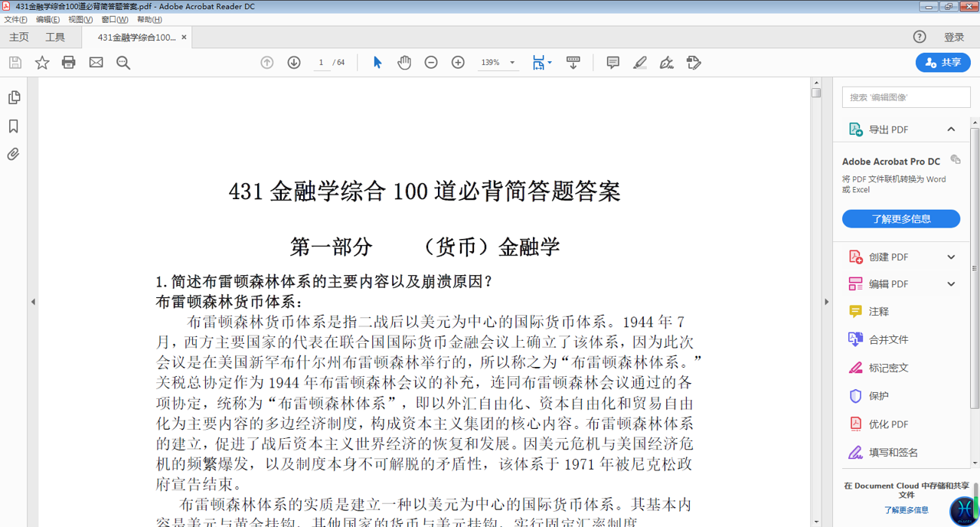This screenshot has height=527, width=980.
Task: Open the 合并文件 combine files tool
Action: coord(879,339)
